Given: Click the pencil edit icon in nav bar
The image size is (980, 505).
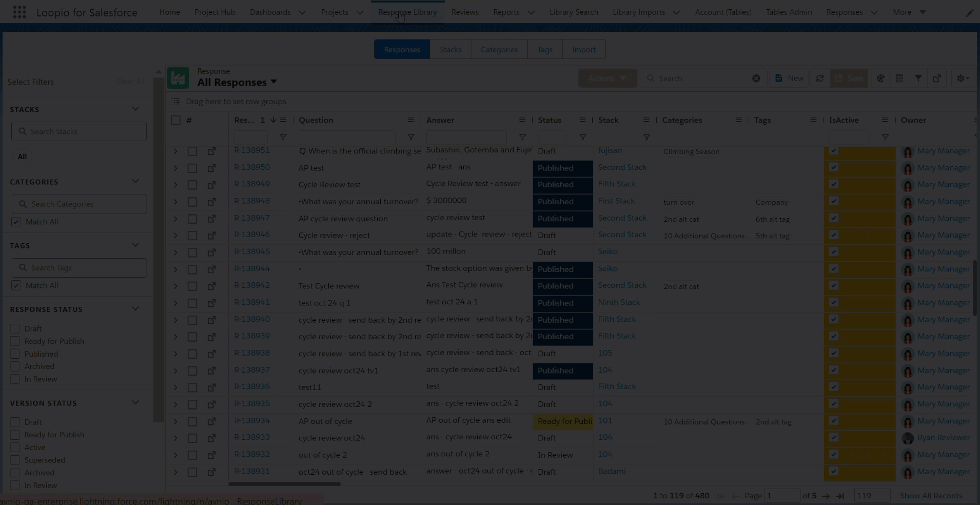Looking at the screenshot, I should 970,13.
